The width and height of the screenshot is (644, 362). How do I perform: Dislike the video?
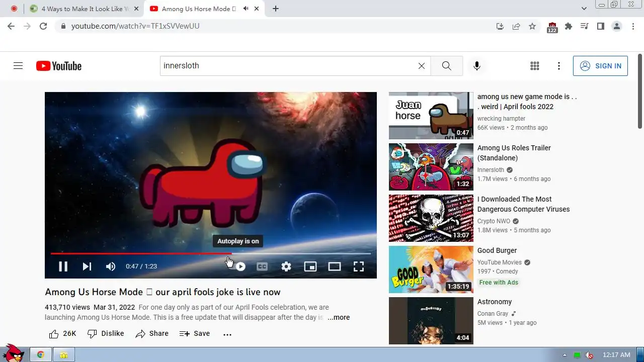pyautogui.click(x=106, y=334)
